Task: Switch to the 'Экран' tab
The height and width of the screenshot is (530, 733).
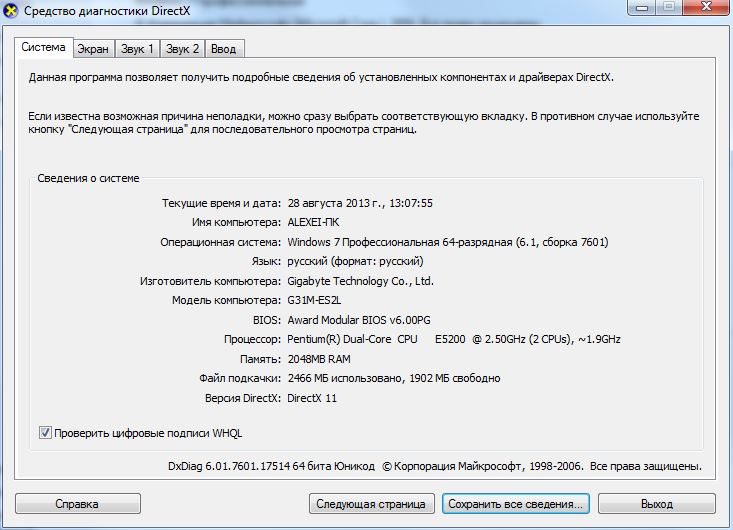Action: point(93,48)
